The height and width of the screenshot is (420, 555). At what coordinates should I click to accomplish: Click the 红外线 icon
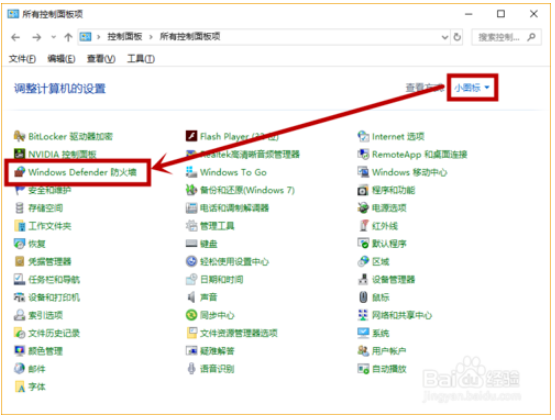pyautogui.click(x=363, y=226)
